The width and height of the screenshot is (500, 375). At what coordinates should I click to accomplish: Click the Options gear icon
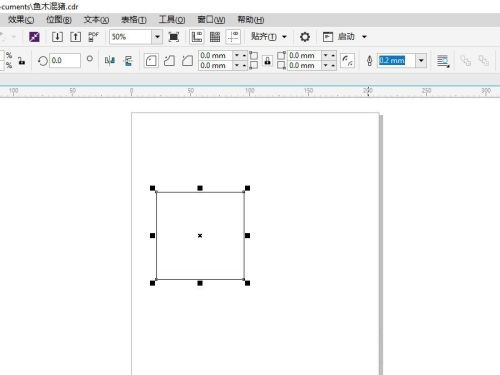(305, 37)
